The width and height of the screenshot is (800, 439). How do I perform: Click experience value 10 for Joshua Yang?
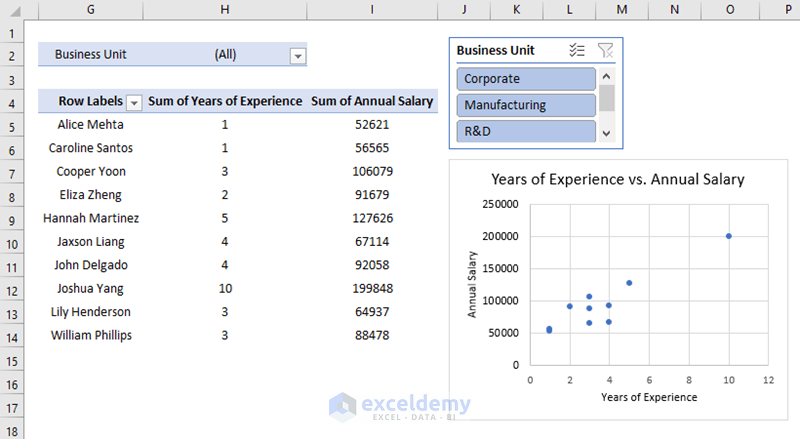(225, 288)
